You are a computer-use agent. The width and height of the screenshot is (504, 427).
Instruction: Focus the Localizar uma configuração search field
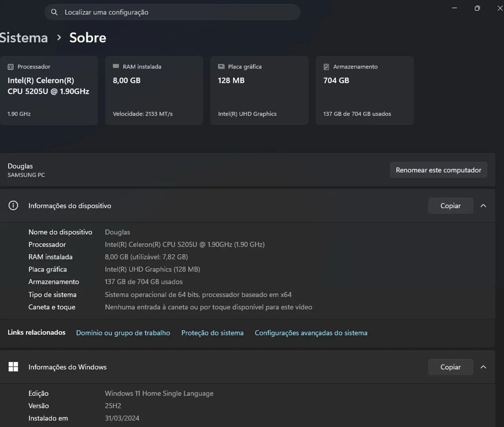tap(172, 12)
